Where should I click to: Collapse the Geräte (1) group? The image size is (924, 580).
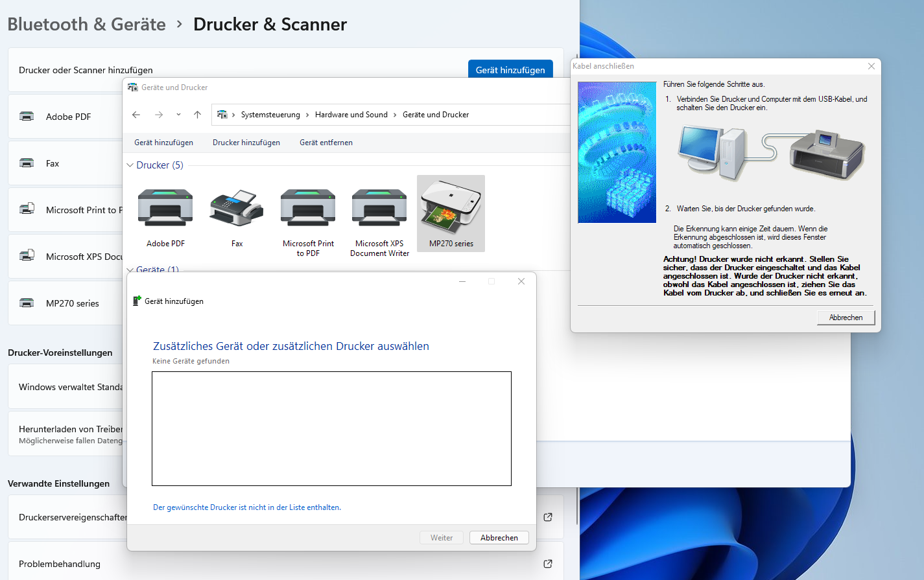click(130, 270)
